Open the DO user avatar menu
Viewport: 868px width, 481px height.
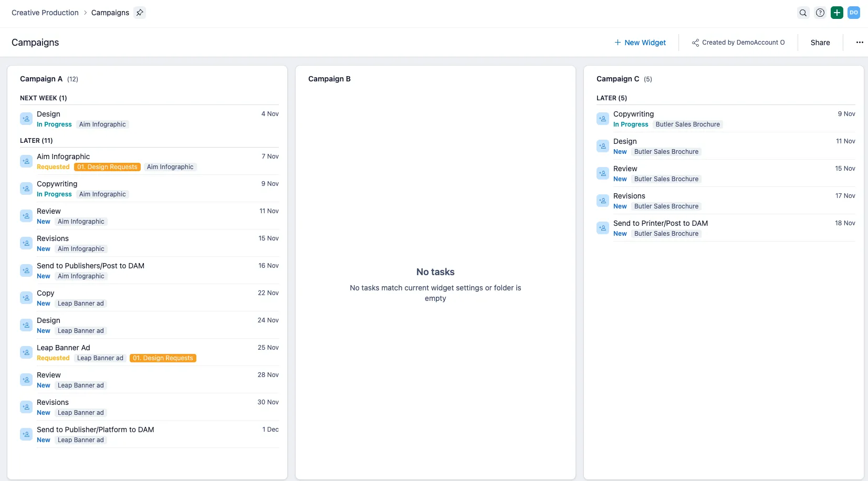pyautogui.click(x=854, y=13)
